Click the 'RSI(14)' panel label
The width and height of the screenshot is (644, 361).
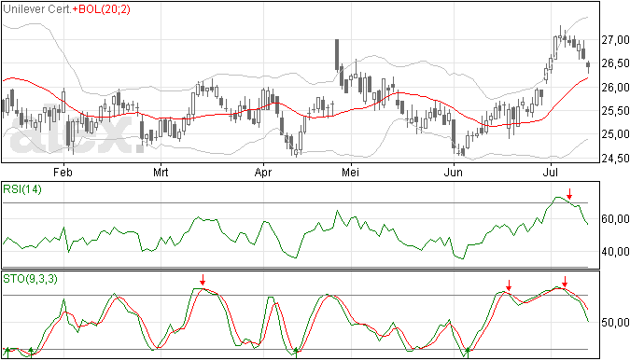pyautogui.click(x=22, y=189)
